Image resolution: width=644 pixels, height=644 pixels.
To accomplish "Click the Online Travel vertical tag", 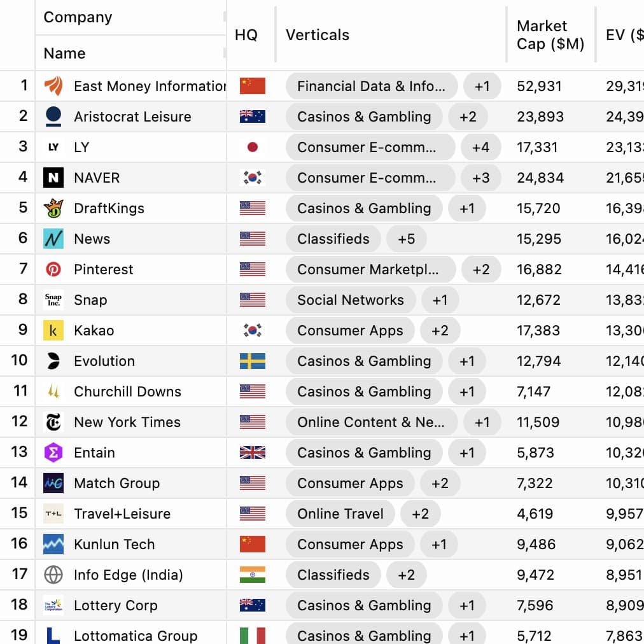I will point(340,514).
